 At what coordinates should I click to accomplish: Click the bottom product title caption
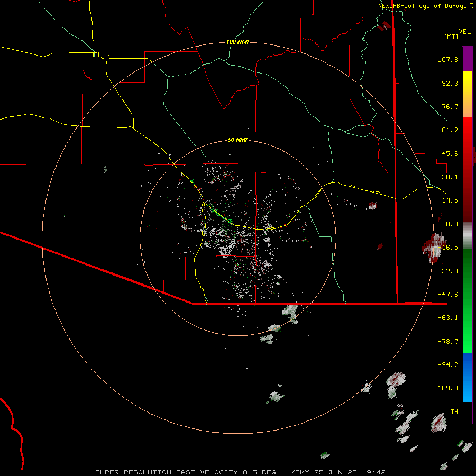coord(241,472)
